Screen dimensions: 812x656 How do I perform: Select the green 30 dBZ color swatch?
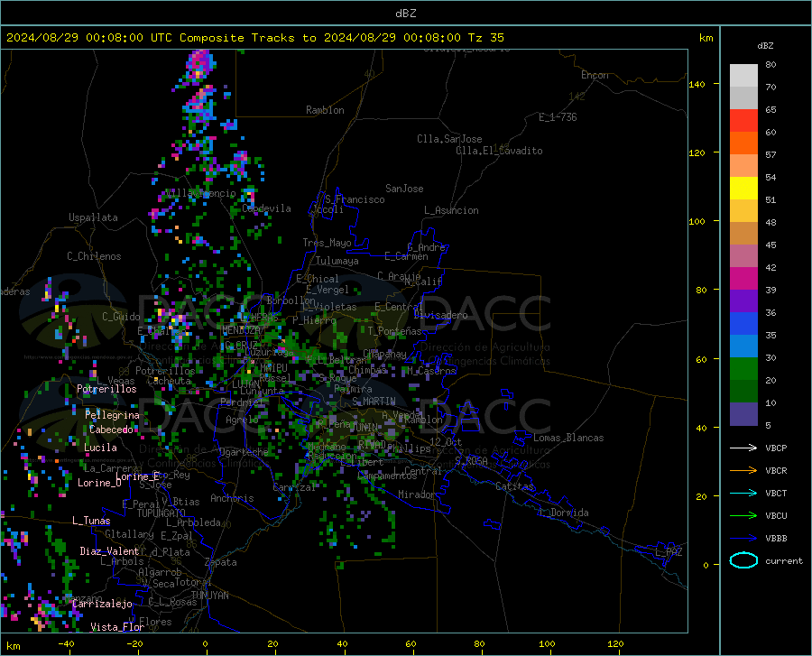743,369
